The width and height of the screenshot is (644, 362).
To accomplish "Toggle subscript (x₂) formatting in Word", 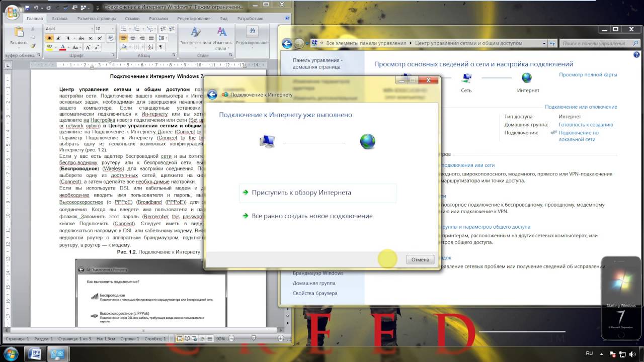I will click(x=91, y=38).
